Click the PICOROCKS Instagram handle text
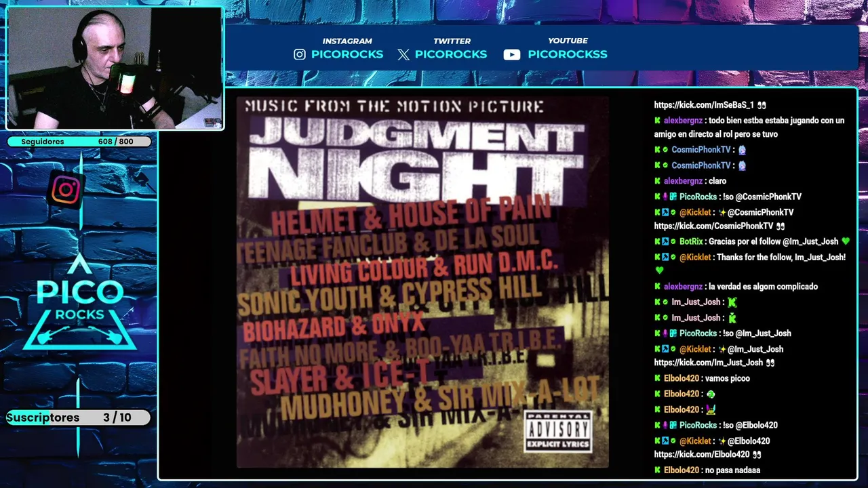868x488 pixels. [347, 54]
